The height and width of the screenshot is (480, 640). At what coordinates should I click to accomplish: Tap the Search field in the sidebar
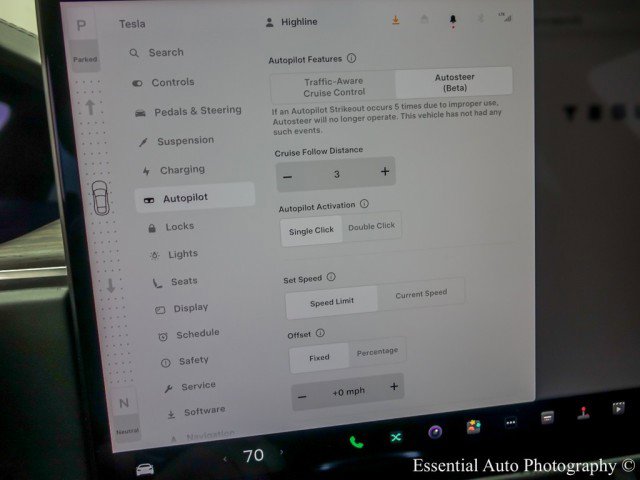tap(165, 53)
